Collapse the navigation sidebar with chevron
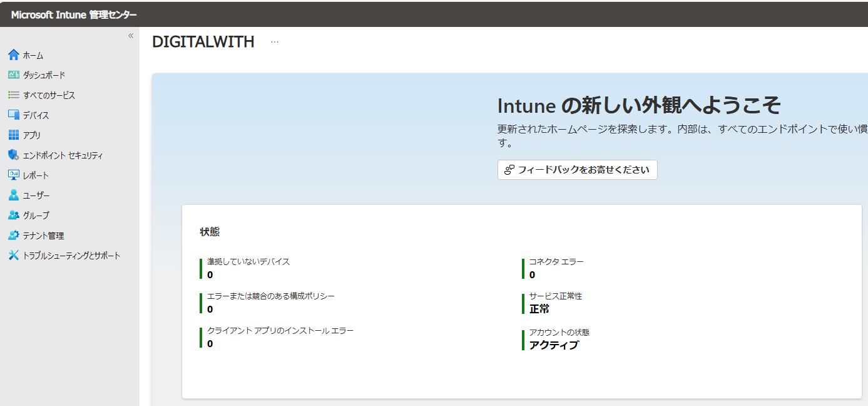868x406 pixels. pyautogui.click(x=130, y=36)
